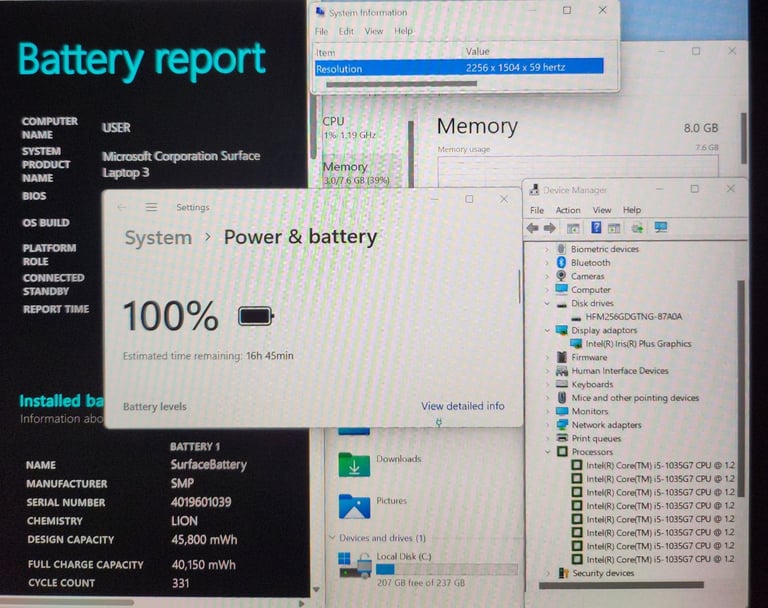
Task: Click Device Manager horizontal scrollbar
Action: [x=621, y=585]
